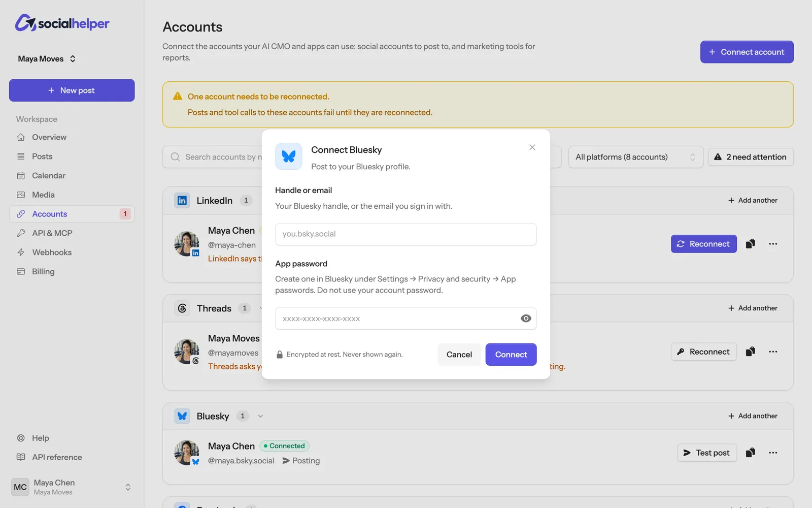Click the Handle or email input
The height and width of the screenshot is (508, 812).
coord(405,234)
